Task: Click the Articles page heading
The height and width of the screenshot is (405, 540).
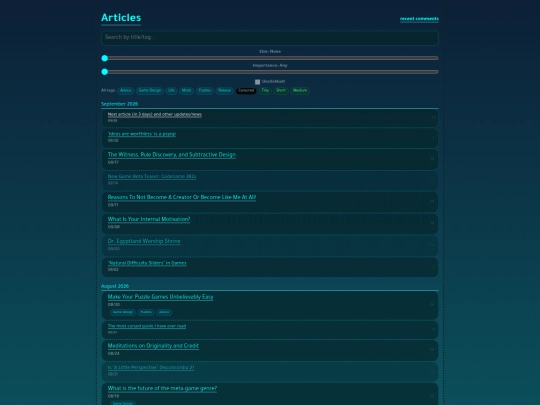Action: [121, 18]
